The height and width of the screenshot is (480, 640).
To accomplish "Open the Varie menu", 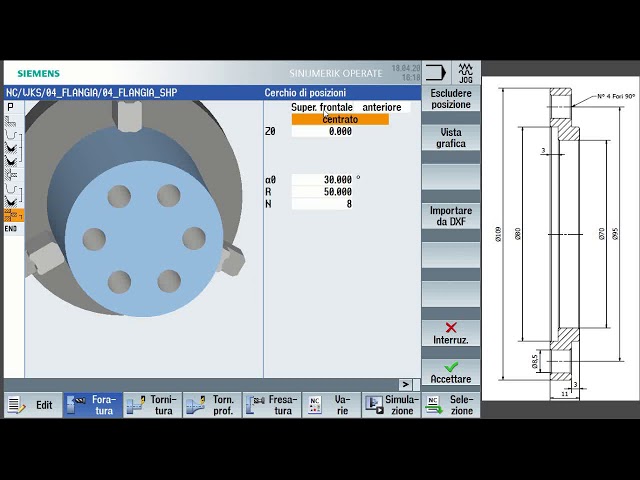I will point(331,405).
